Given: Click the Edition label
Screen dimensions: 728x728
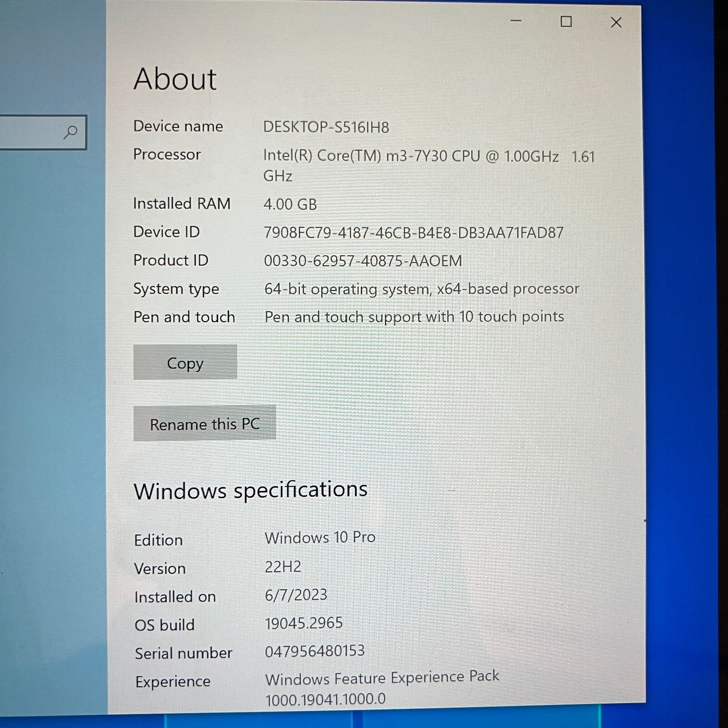Looking at the screenshot, I should click(158, 541).
